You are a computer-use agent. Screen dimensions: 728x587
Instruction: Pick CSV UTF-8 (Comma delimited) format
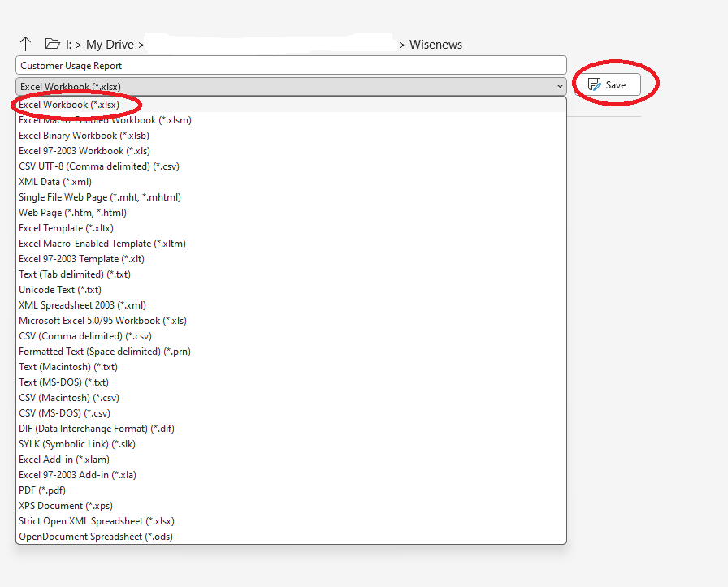291,166
